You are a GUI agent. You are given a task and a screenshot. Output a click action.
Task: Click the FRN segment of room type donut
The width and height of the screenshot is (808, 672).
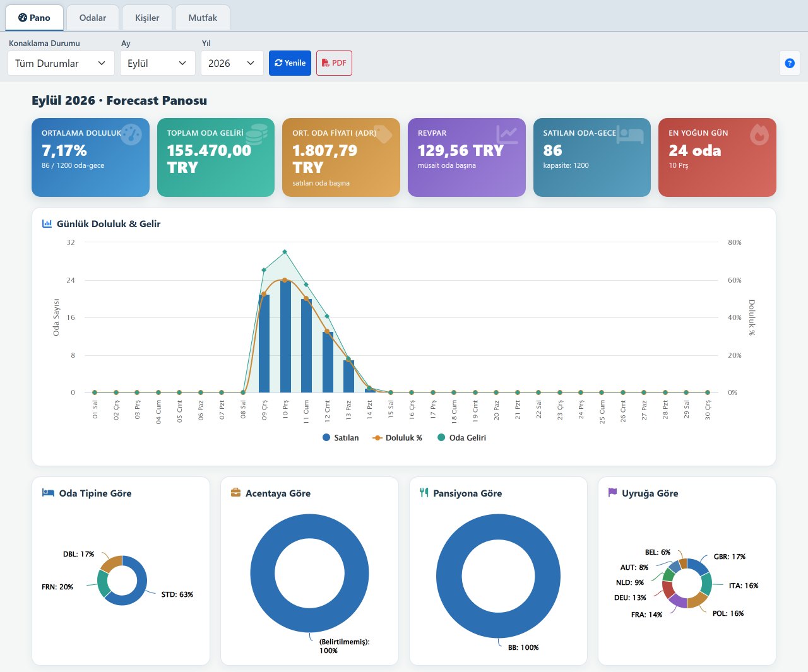tap(104, 584)
